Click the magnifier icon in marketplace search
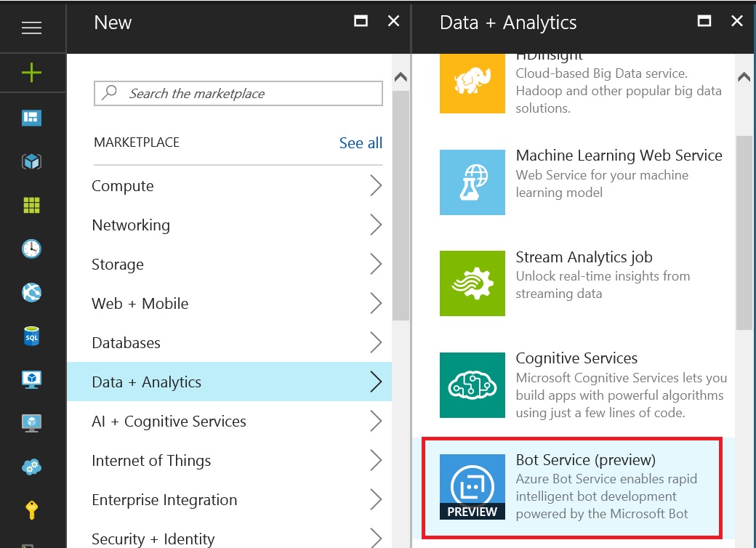The height and width of the screenshot is (548, 756). pyautogui.click(x=110, y=92)
